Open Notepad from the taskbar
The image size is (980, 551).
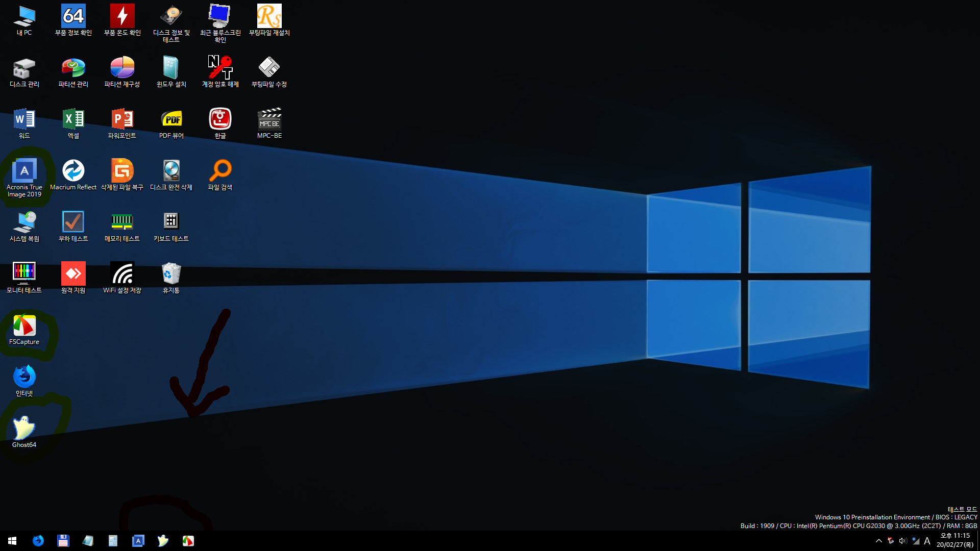pyautogui.click(x=88, y=541)
